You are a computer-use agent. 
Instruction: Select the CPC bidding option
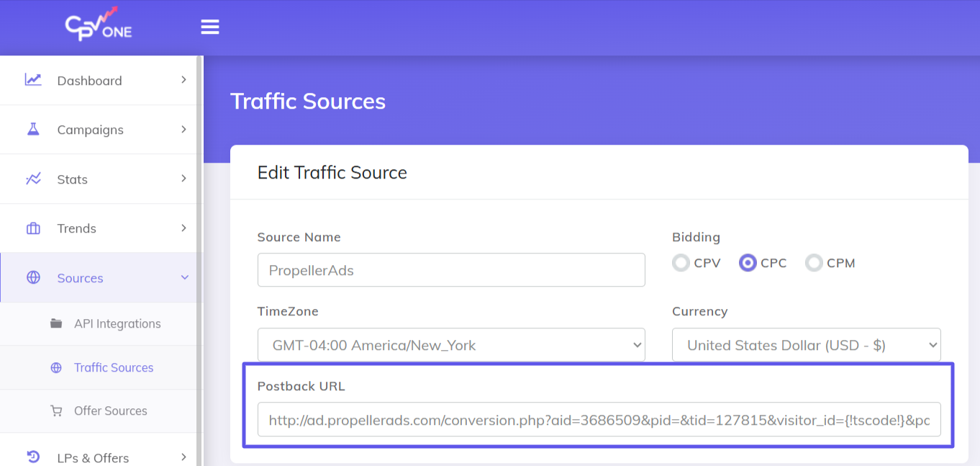pos(748,263)
